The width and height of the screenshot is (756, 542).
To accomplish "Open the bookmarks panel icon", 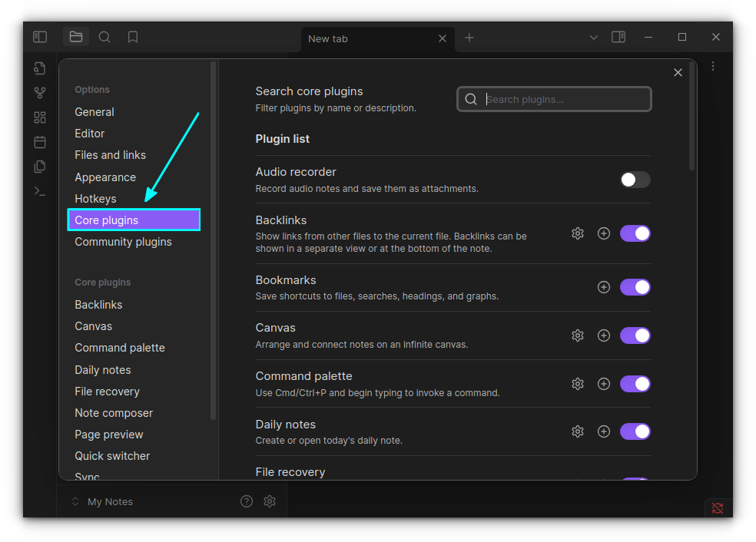I will point(133,37).
